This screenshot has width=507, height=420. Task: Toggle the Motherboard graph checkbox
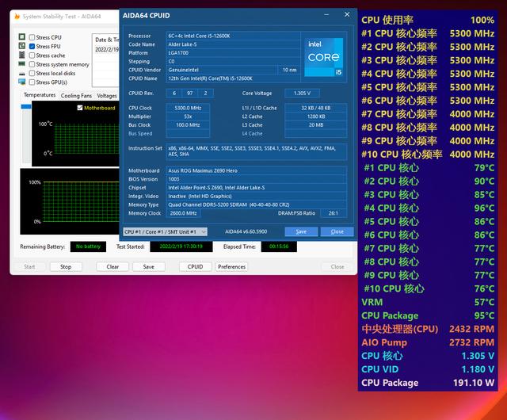pyautogui.click(x=80, y=108)
